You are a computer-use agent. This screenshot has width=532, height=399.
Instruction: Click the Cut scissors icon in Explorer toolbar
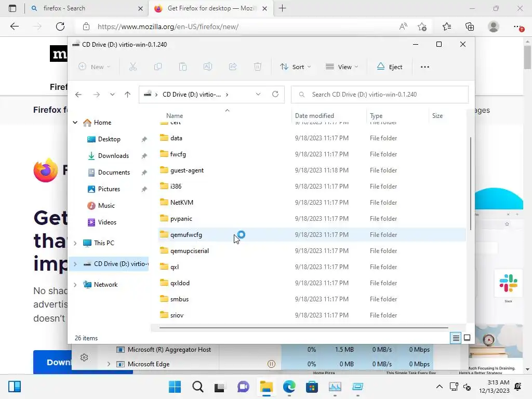132,67
